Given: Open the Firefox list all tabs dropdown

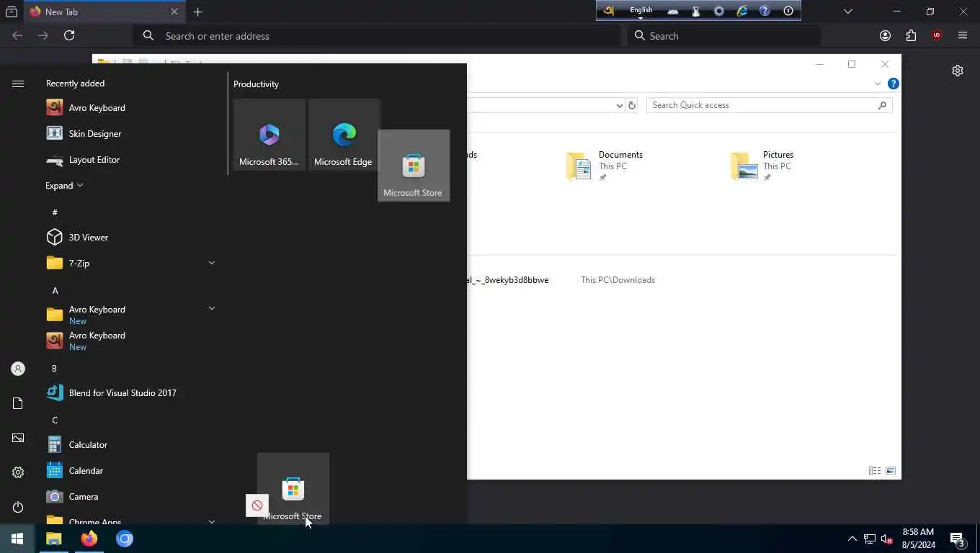Looking at the screenshot, I should (848, 12).
